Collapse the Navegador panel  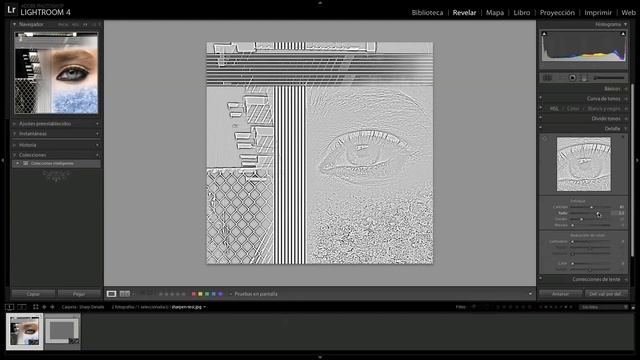[15, 24]
